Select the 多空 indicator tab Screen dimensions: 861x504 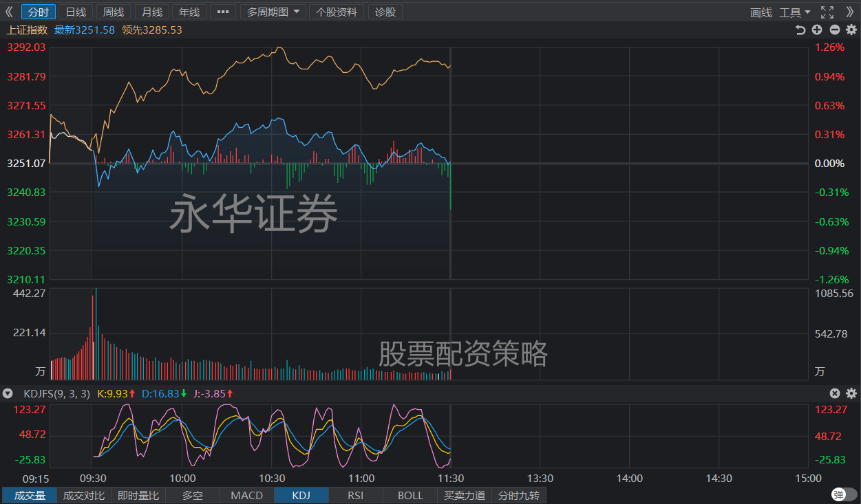pyautogui.click(x=193, y=495)
